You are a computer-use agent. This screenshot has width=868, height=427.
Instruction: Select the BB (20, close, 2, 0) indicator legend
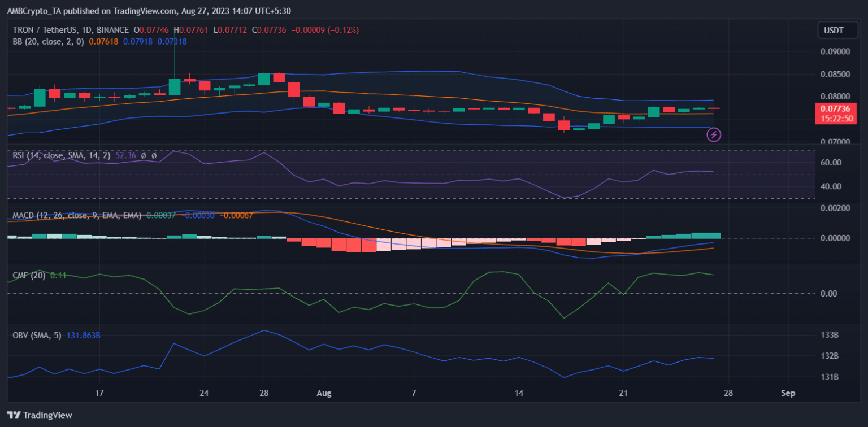click(x=48, y=41)
